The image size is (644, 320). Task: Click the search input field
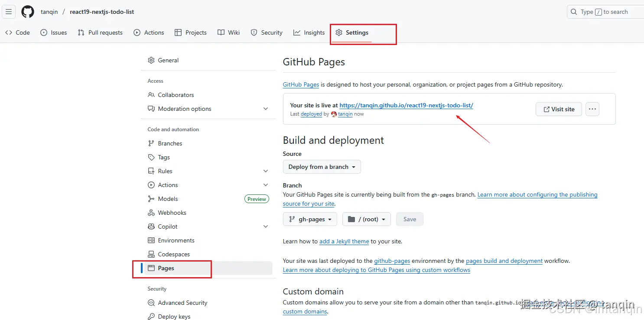pyautogui.click(x=605, y=12)
